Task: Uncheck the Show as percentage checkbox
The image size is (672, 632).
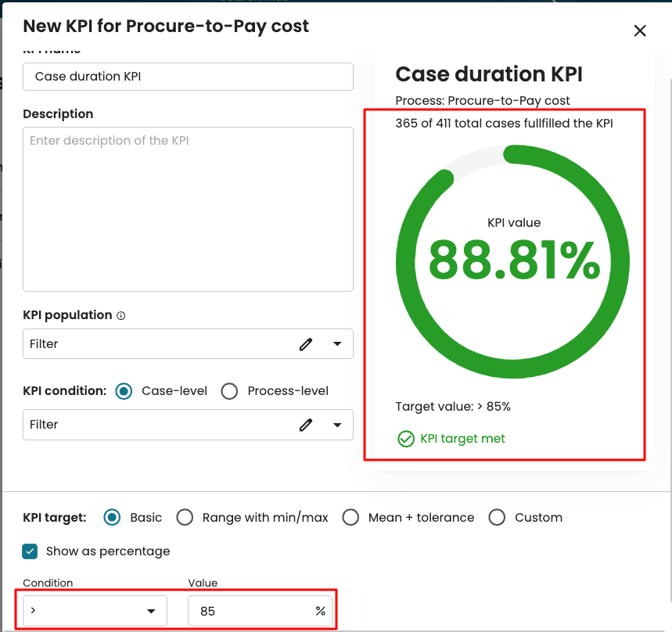Action: (31, 551)
